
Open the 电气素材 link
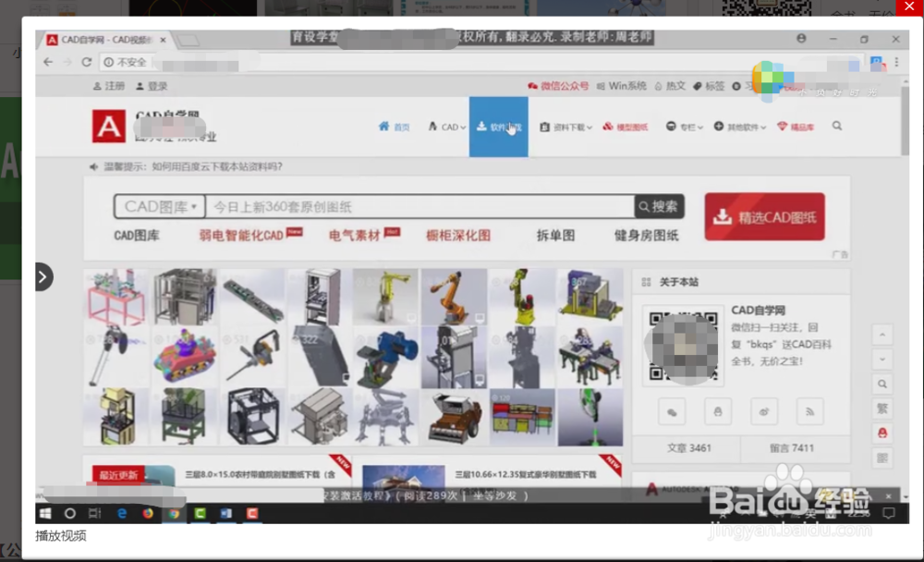354,236
